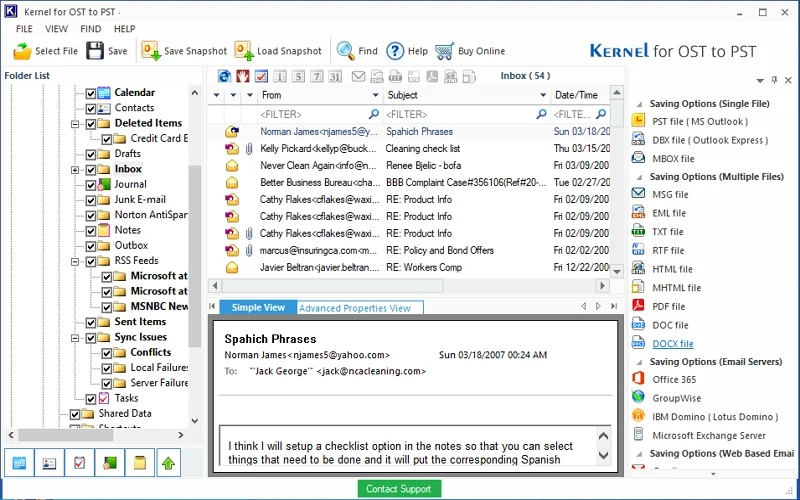This screenshot has height=500, width=800.
Task: Open the VIEW menu
Action: pyautogui.click(x=56, y=29)
